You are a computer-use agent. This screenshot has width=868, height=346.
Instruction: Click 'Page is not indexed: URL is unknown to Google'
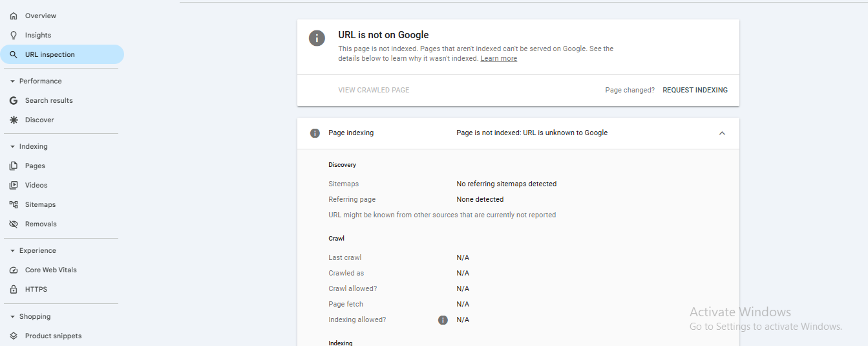click(x=532, y=133)
